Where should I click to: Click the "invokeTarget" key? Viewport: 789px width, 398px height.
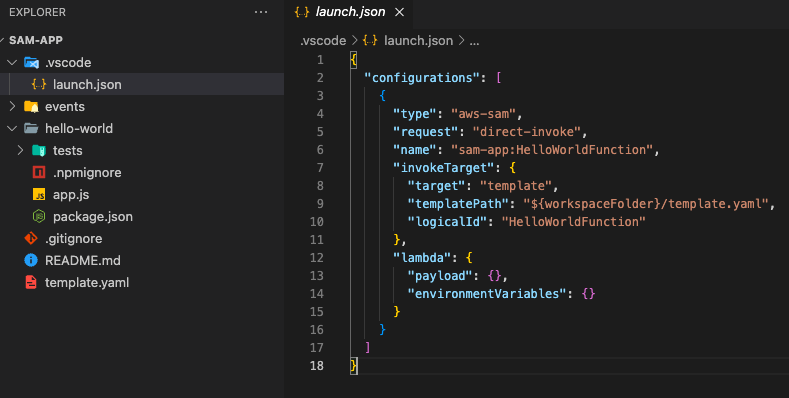click(443, 168)
